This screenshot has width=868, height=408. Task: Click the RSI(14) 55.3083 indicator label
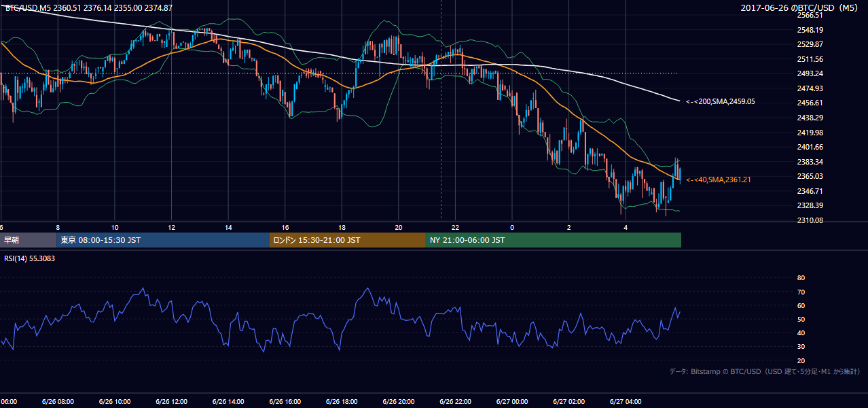tap(31, 258)
